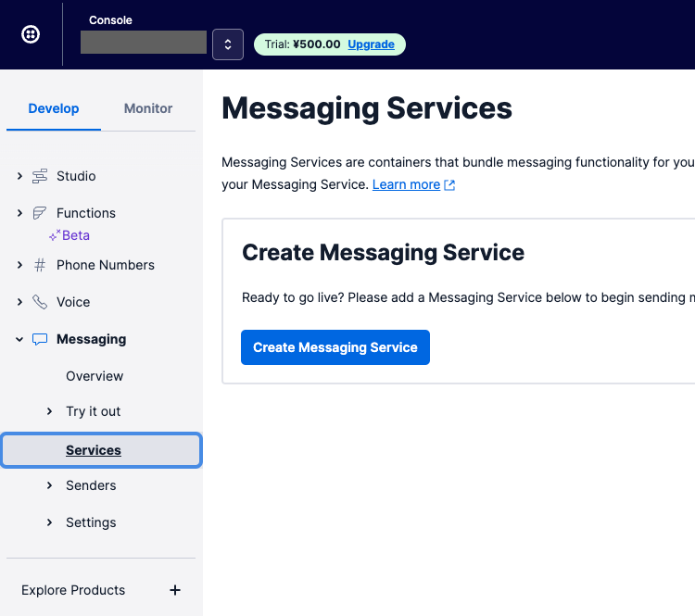695x616 pixels.
Task: Click Explore Products label
Action: 73,590
